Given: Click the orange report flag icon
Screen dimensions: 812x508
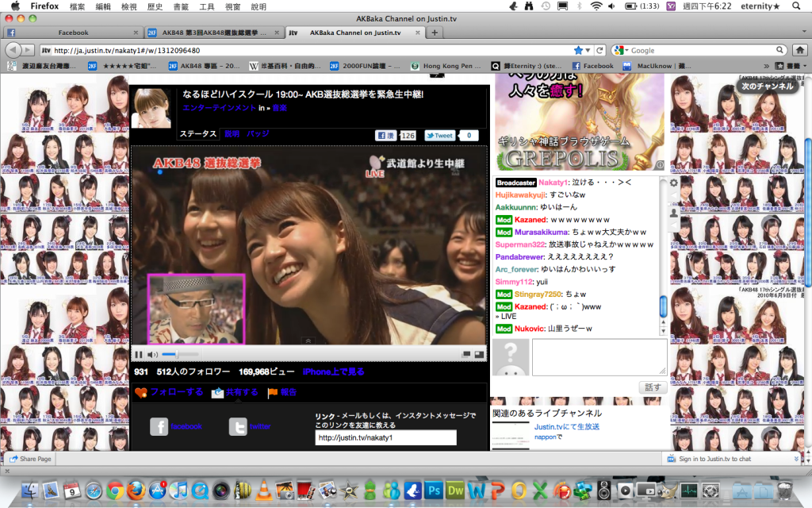Looking at the screenshot, I should (x=273, y=392).
